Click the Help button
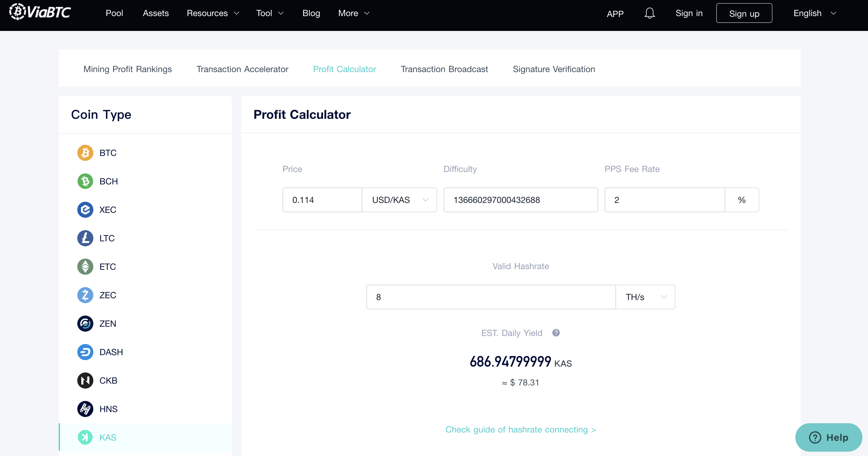The width and height of the screenshot is (868, 456). click(828, 437)
